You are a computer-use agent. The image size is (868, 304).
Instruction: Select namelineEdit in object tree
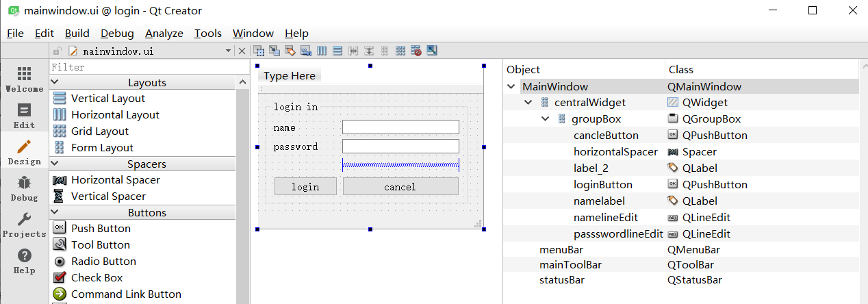tap(606, 218)
